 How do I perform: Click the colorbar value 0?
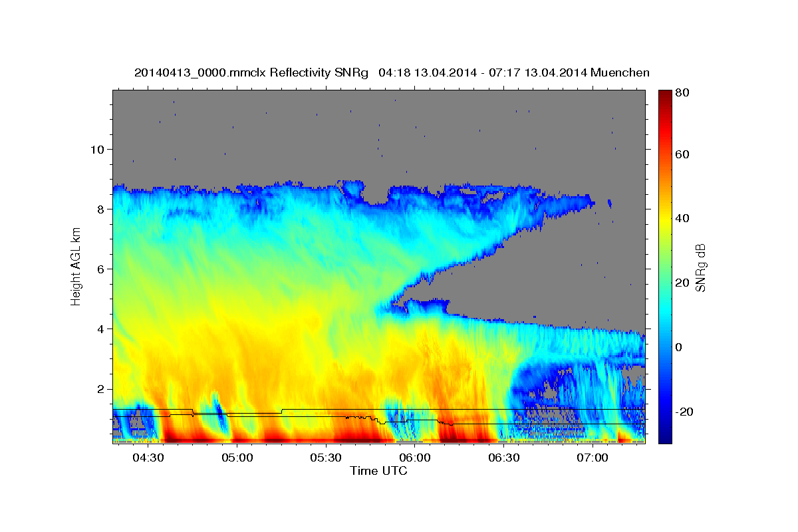(679, 347)
